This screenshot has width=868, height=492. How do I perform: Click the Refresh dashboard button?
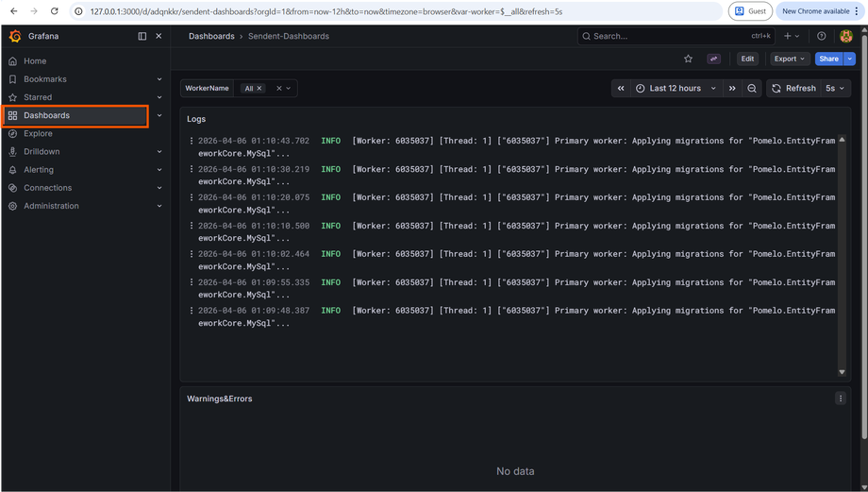[793, 88]
